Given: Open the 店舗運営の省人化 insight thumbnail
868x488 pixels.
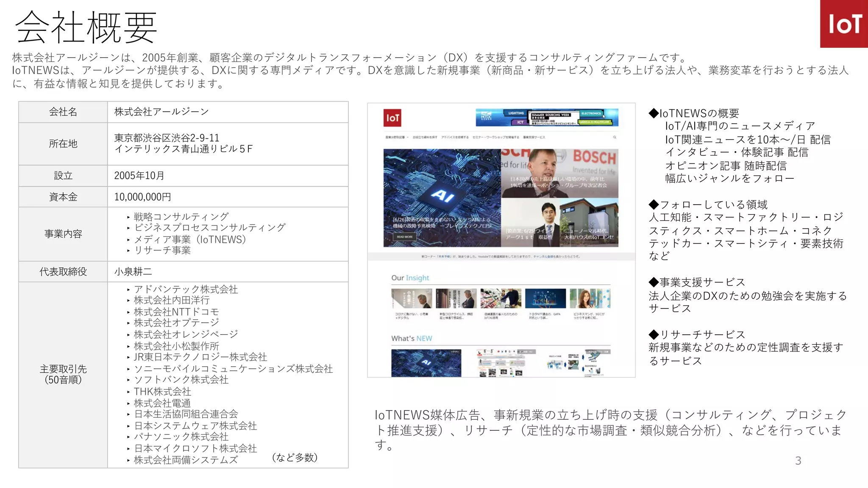Looking at the screenshot, I should (x=501, y=299).
